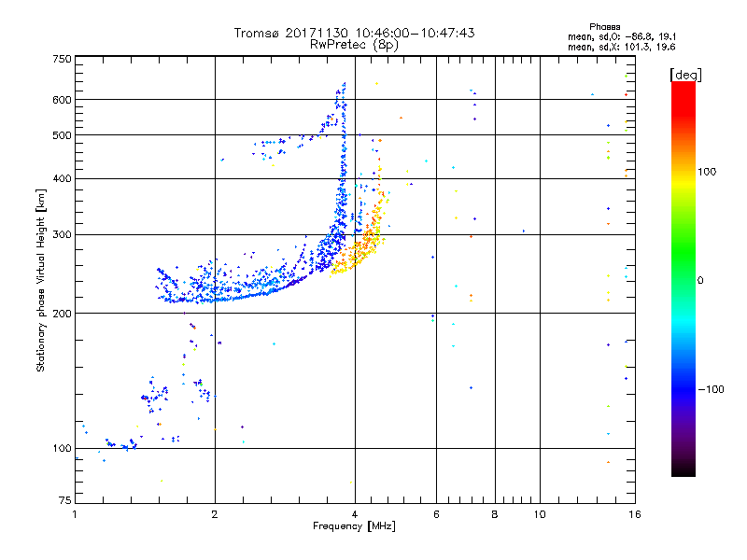Click the y-axis tick label "75"
The image size is (747, 560).
click(65, 500)
